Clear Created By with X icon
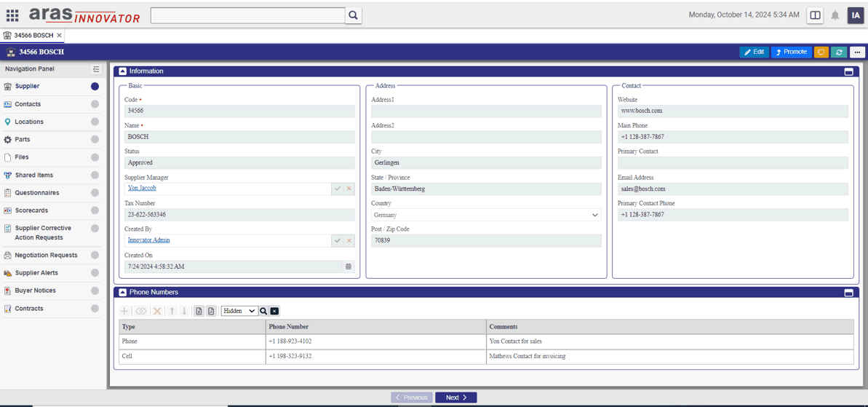Image resolution: width=868 pixels, height=407 pixels. pos(349,240)
